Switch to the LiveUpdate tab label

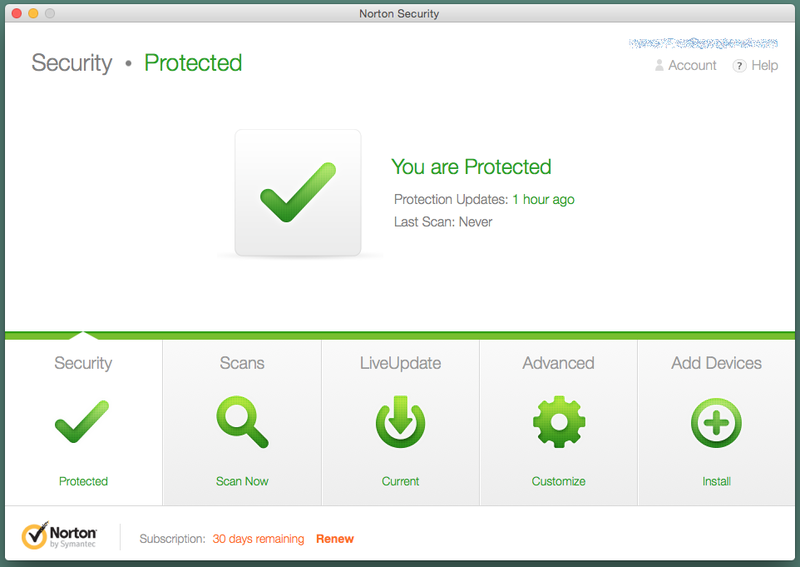pos(401,363)
